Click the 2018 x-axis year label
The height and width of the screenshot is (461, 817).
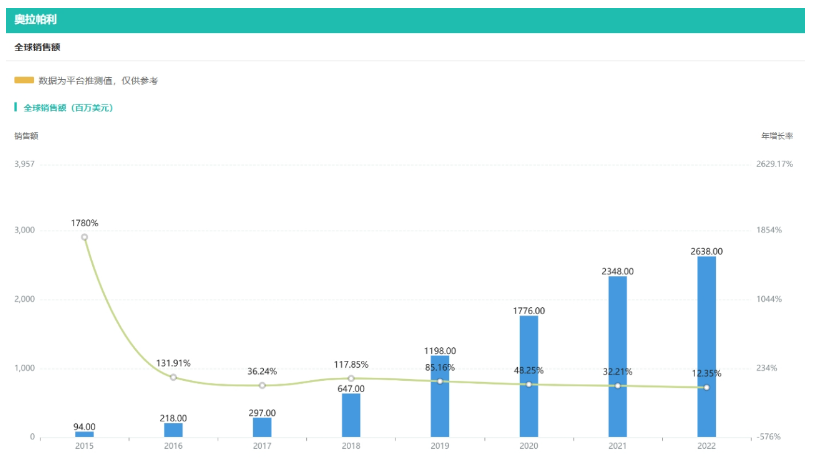coord(351,446)
